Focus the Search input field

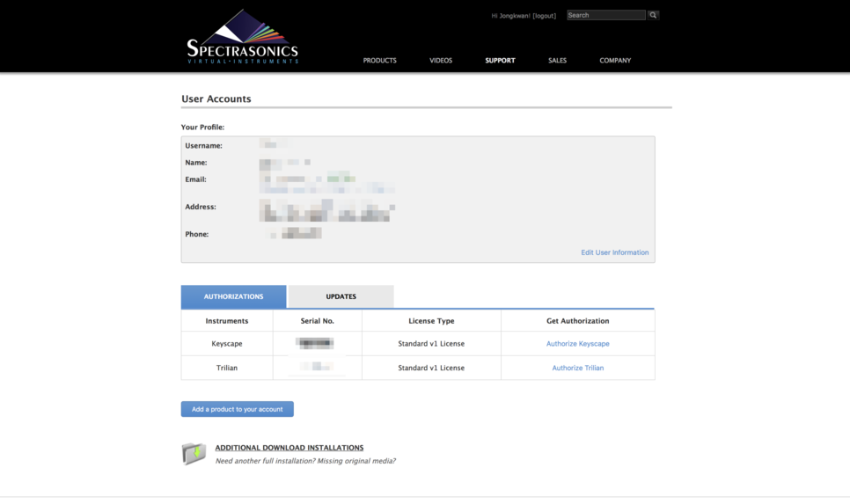606,15
